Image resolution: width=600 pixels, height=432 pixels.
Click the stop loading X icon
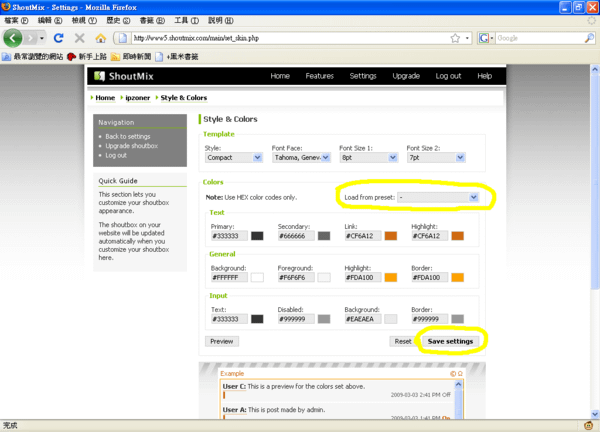click(80, 38)
